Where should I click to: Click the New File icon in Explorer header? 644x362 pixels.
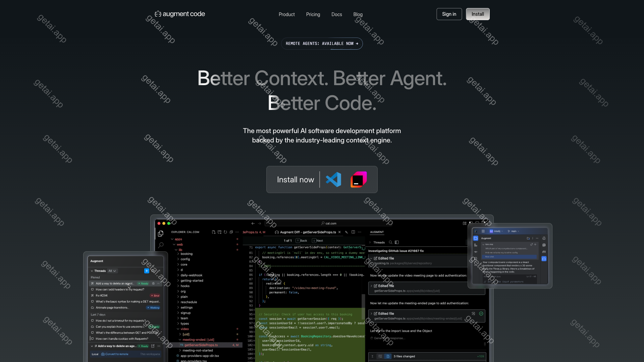[214, 232]
